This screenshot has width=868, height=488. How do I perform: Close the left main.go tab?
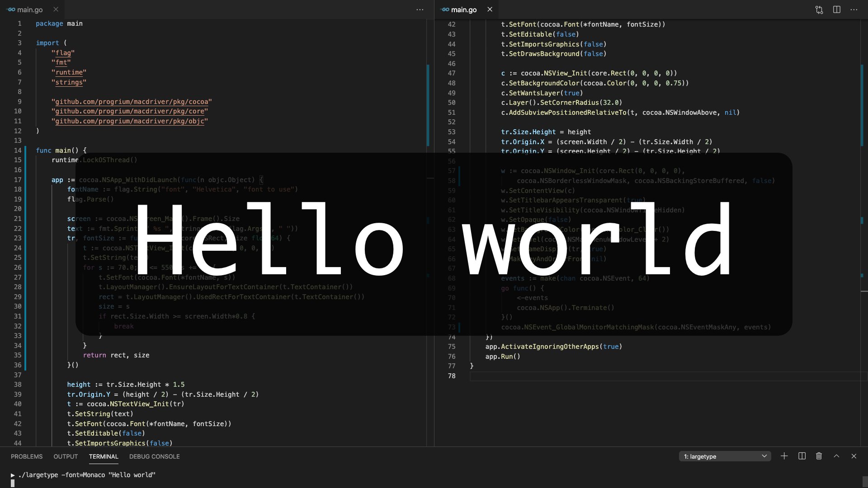tap(56, 9)
